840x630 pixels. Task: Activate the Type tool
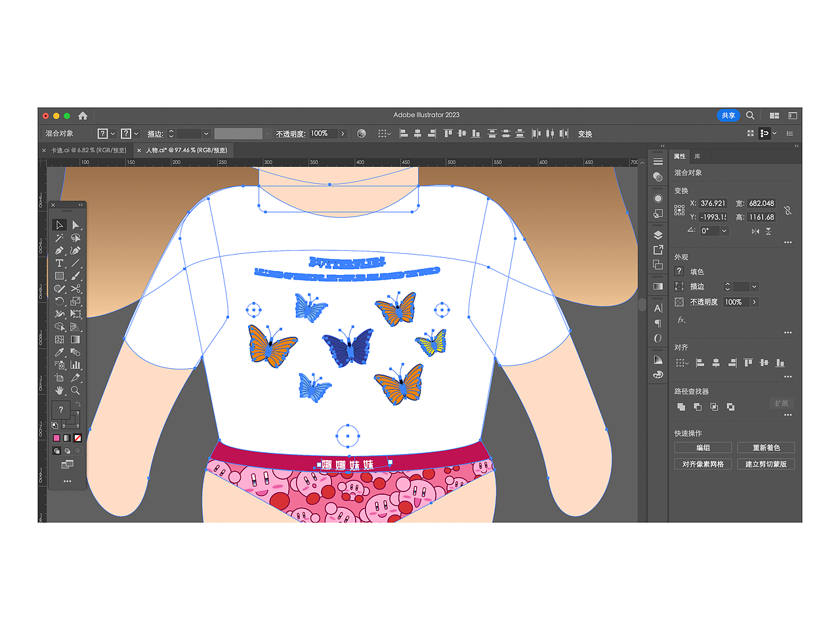pyautogui.click(x=60, y=263)
